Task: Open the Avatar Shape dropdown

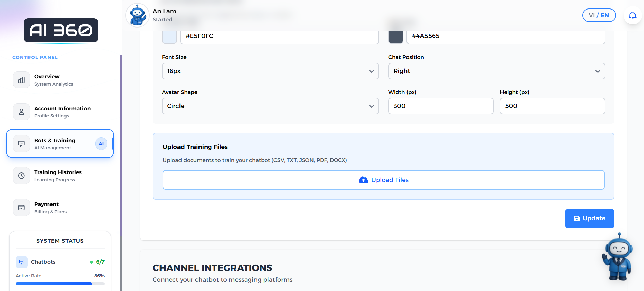Action: tap(270, 106)
